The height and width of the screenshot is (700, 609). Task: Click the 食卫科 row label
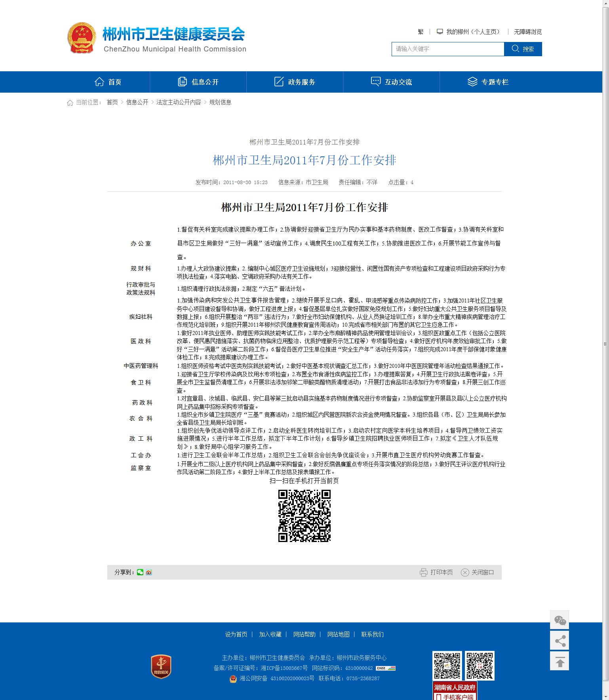(141, 382)
